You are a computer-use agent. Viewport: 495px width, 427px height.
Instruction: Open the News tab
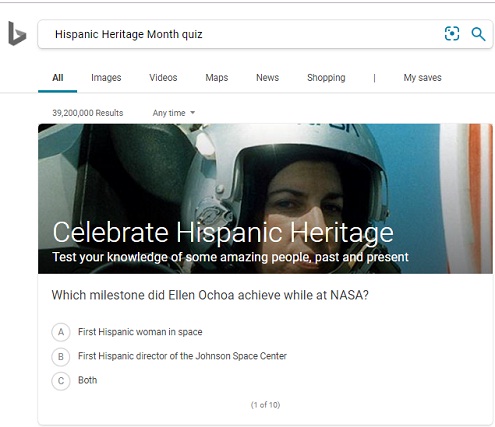(x=267, y=78)
